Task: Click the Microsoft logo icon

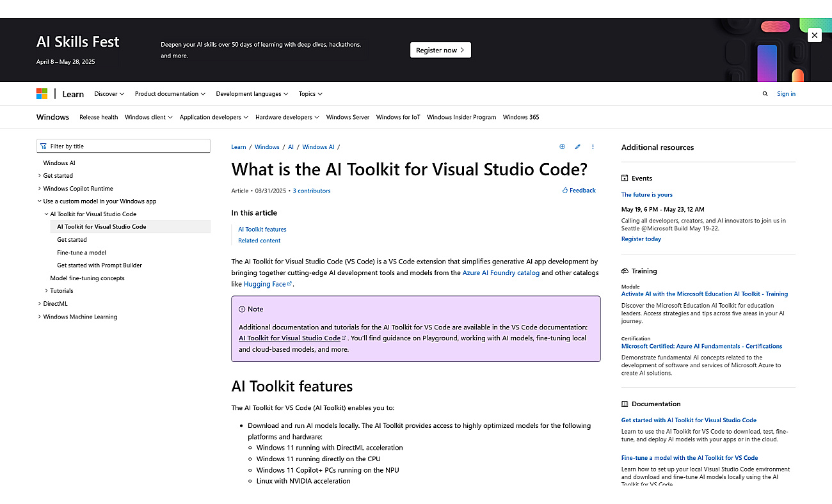Action: coord(42,94)
